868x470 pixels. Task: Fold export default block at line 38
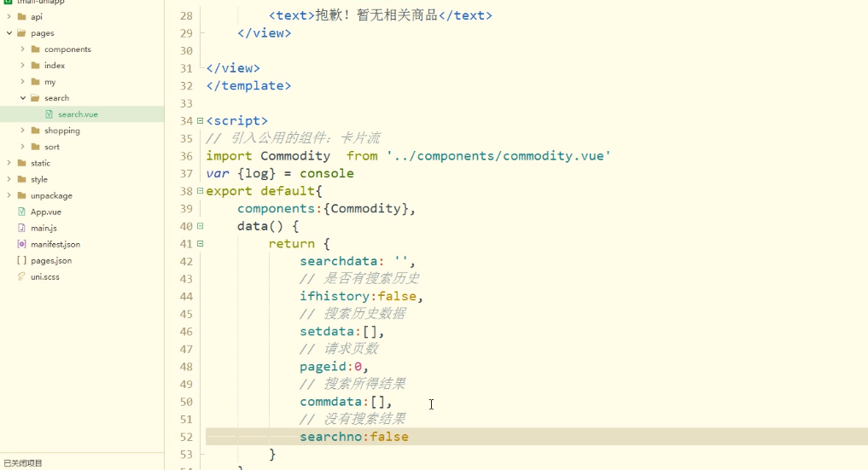tap(200, 191)
